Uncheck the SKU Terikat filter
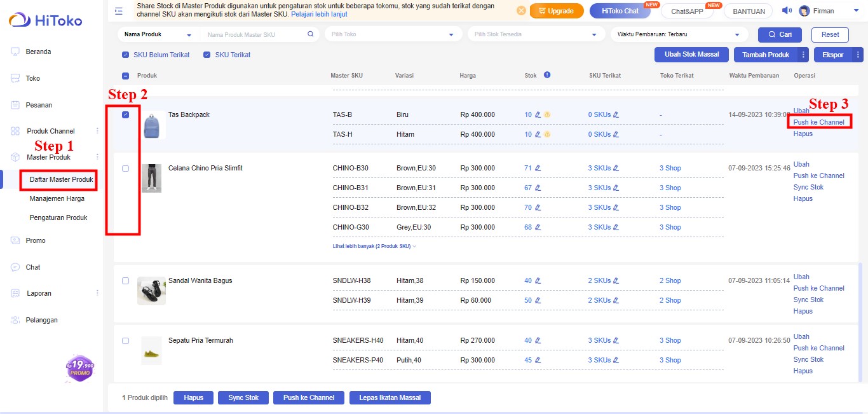This screenshot has width=868, height=414. (207, 55)
